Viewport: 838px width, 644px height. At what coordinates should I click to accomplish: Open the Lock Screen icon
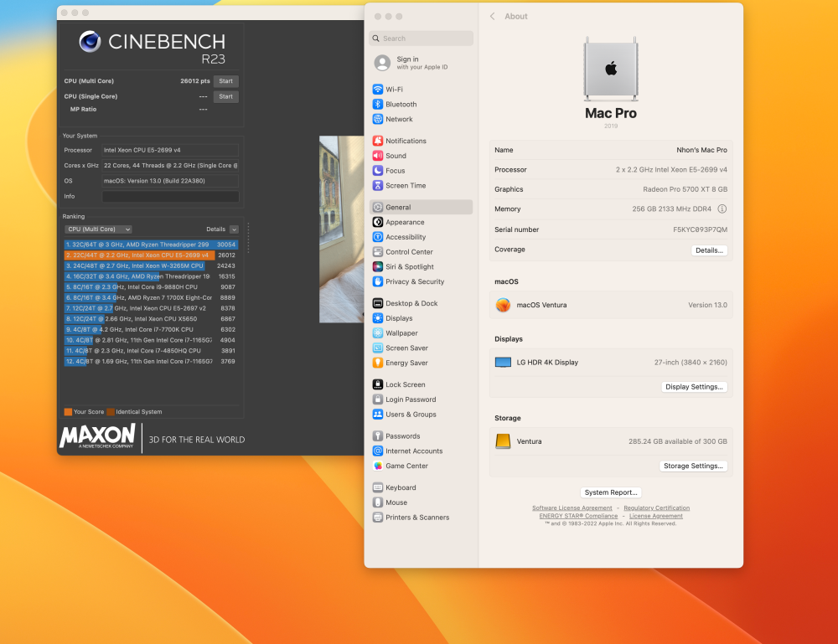pos(377,384)
